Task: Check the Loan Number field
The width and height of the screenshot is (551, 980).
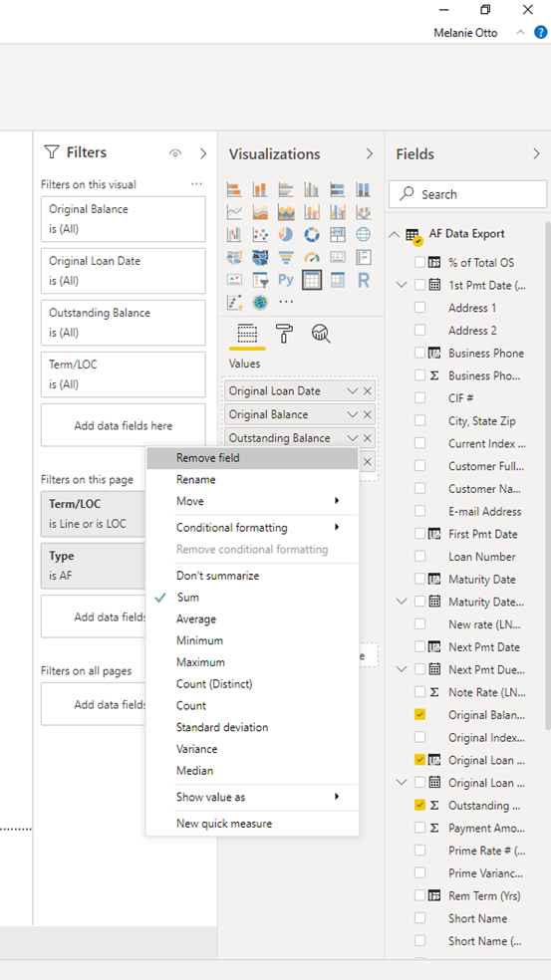Action: click(x=419, y=557)
